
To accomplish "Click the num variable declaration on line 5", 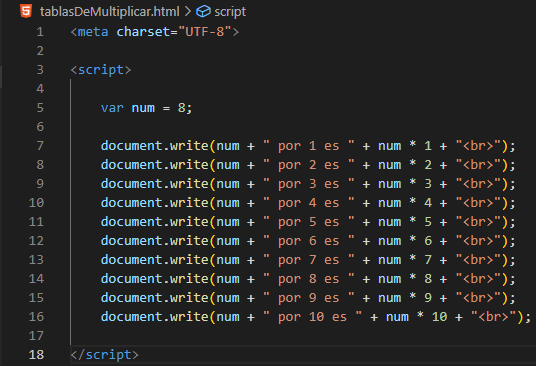I will point(143,108).
